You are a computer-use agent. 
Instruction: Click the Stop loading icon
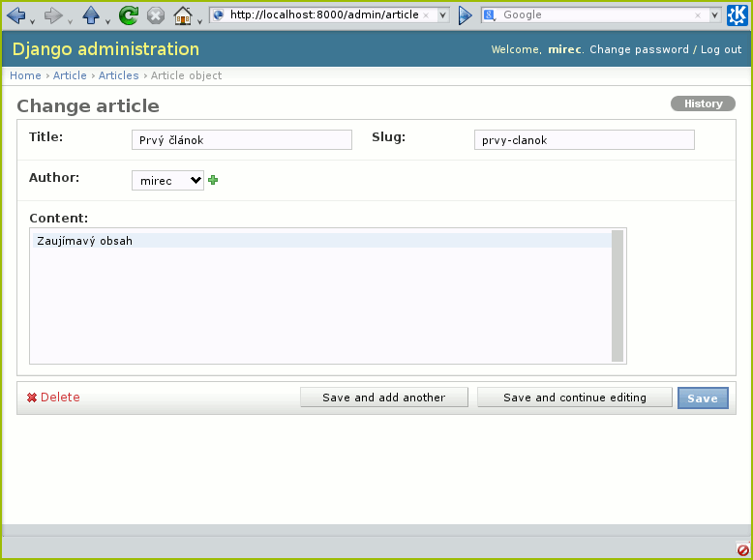[156, 15]
